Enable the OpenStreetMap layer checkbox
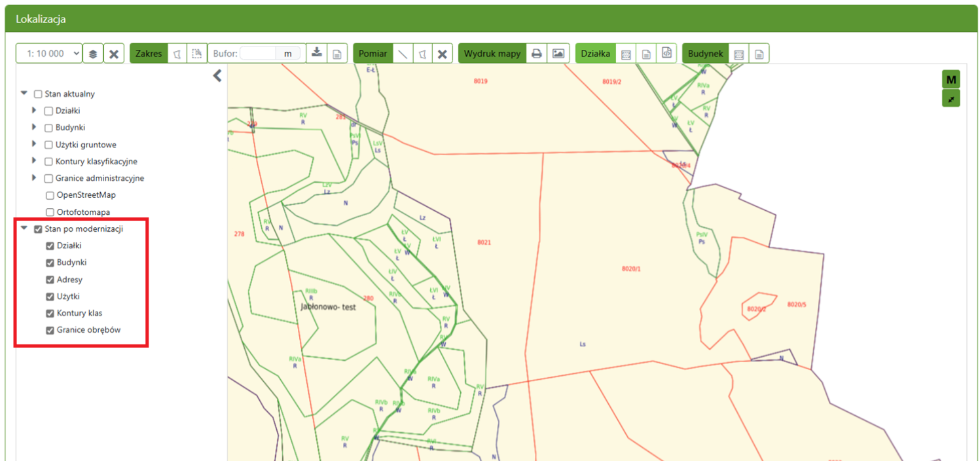 coord(50,195)
